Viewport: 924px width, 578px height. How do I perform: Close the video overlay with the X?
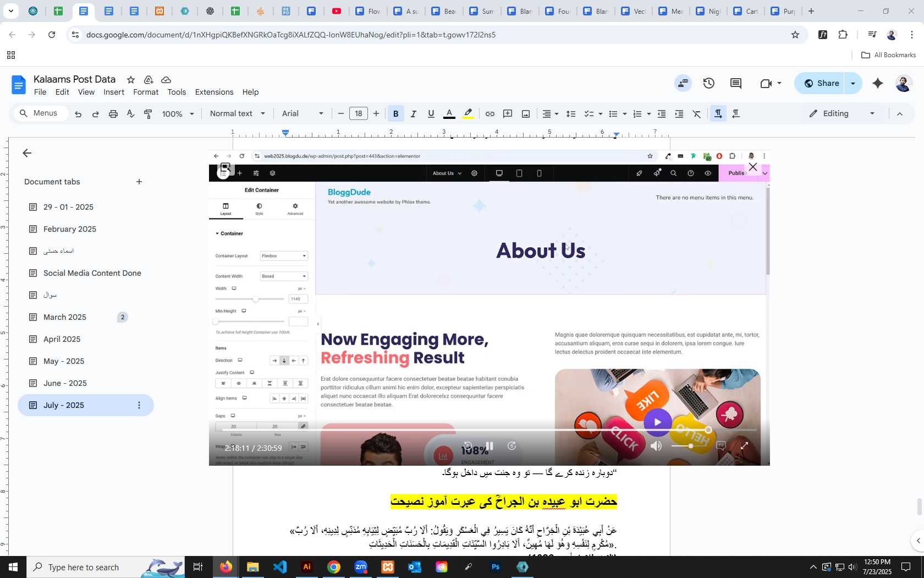click(x=753, y=167)
